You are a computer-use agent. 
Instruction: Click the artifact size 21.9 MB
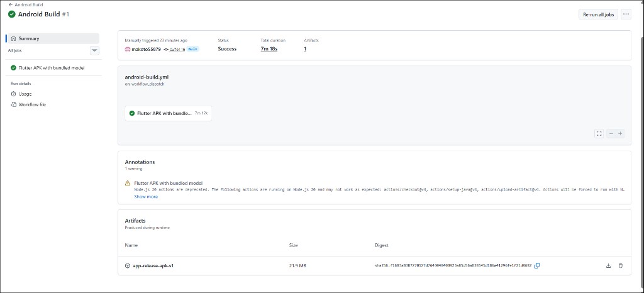click(297, 266)
